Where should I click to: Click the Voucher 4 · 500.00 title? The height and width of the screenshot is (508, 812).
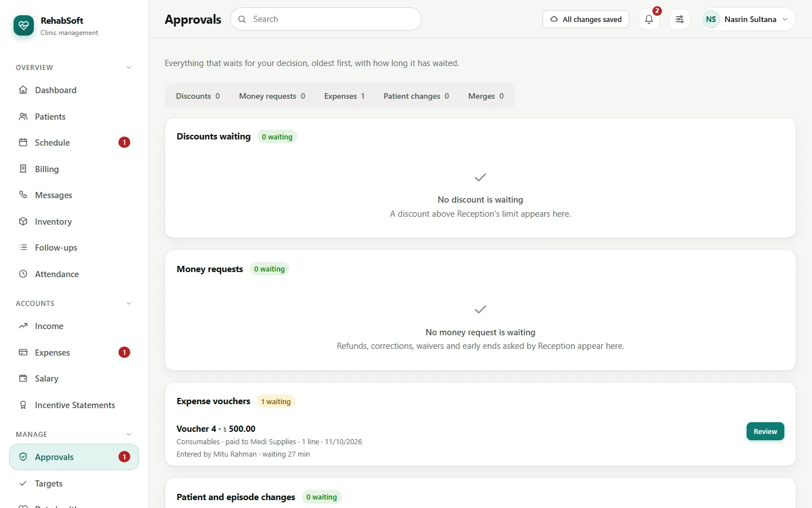coord(216,429)
